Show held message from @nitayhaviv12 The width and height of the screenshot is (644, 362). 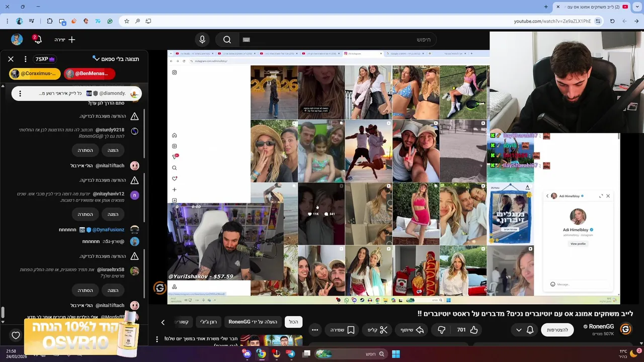[113, 214]
